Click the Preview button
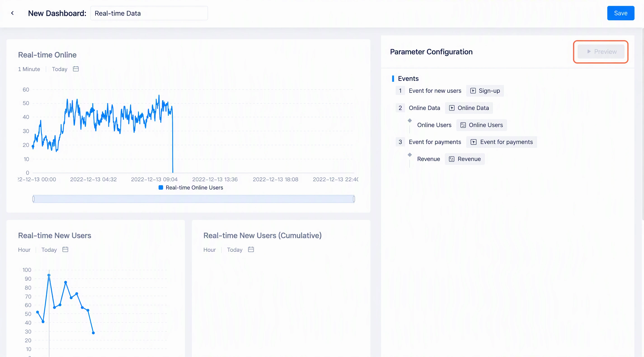This screenshot has height=357, width=644. 601,52
